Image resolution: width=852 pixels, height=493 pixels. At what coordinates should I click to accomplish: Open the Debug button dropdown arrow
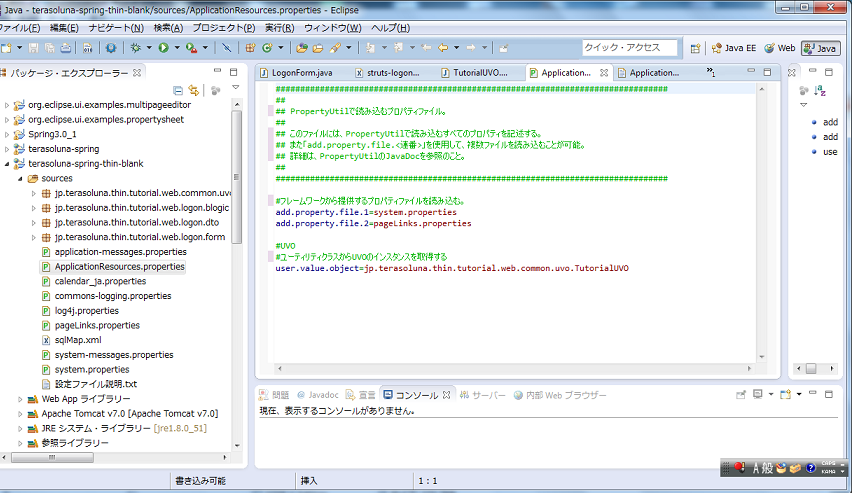(x=149, y=48)
